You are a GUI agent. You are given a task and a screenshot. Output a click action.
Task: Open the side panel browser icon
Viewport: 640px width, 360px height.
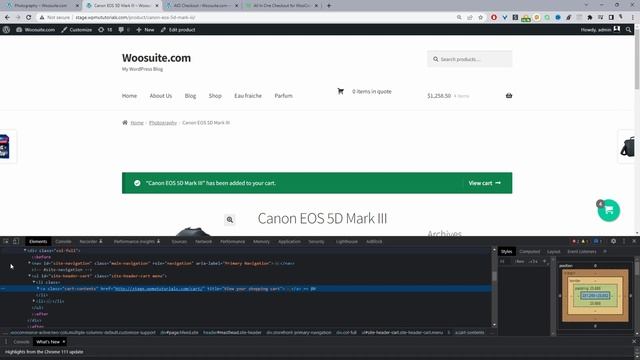pyautogui.click(x=611, y=18)
